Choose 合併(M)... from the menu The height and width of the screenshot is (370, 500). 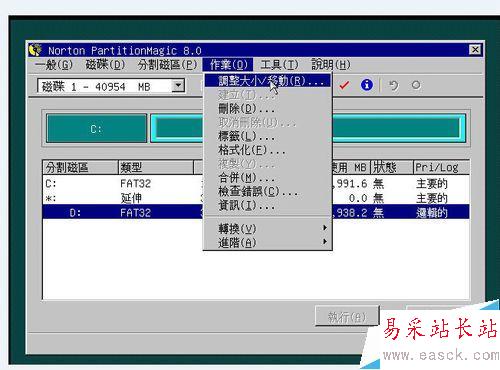pos(268,177)
